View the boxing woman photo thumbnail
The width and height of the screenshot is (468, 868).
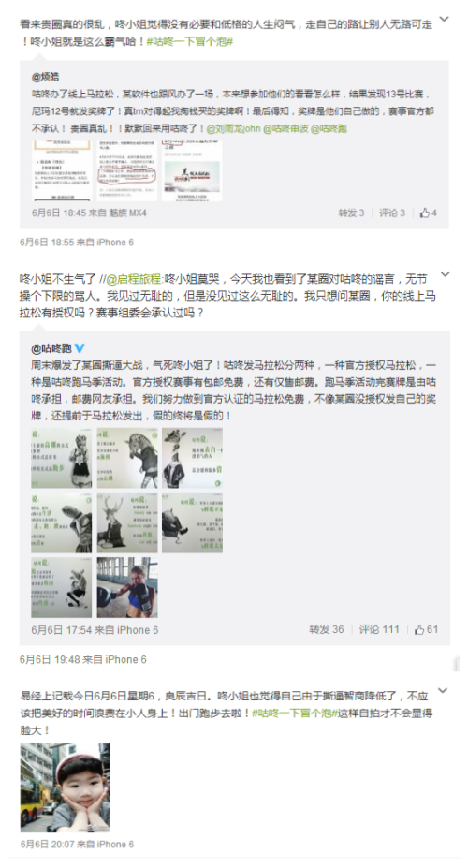pyautogui.click(x=127, y=587)
